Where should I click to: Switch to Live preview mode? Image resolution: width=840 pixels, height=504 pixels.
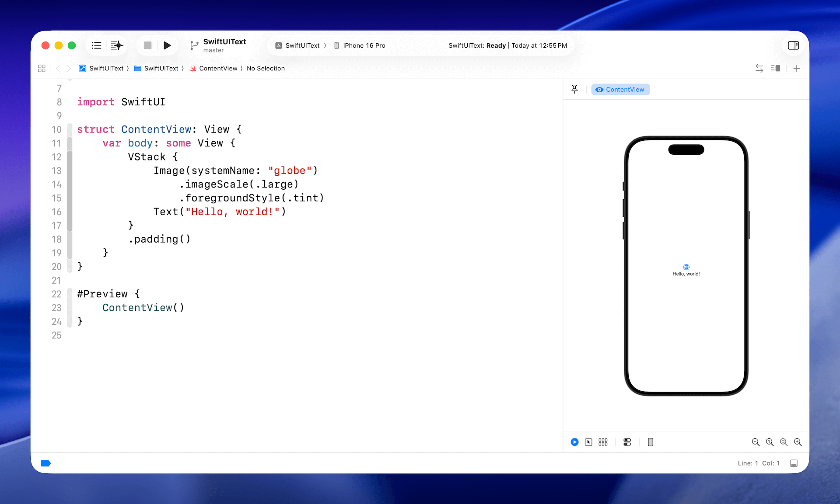574,442
